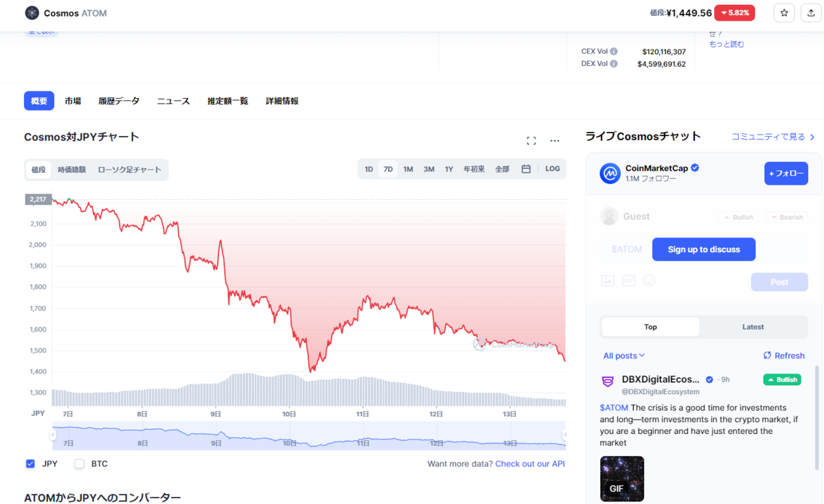Viewport: 824px width, 504px height.
Task: Toggle the JPY checkbox
Action: click(x=30, y=463)
